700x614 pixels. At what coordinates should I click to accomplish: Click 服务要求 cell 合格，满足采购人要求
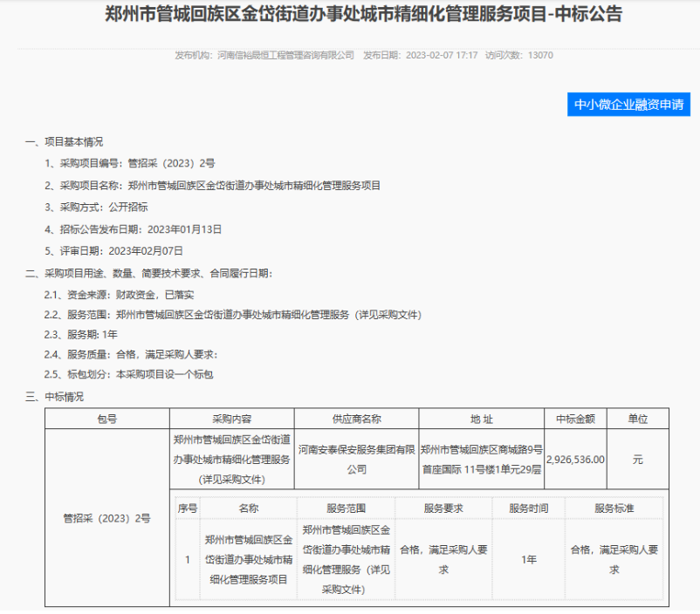pos(443,559)
